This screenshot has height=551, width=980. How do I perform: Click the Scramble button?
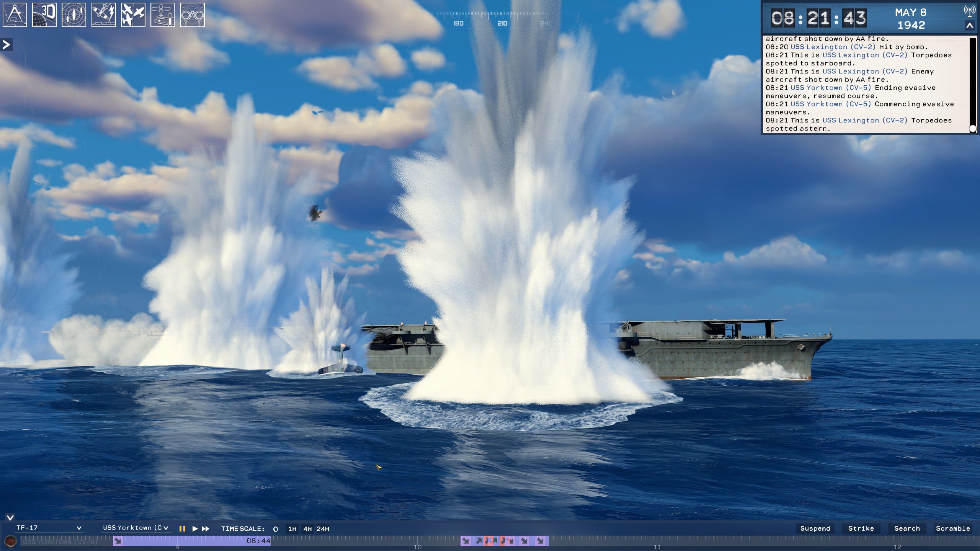(953, 528)
